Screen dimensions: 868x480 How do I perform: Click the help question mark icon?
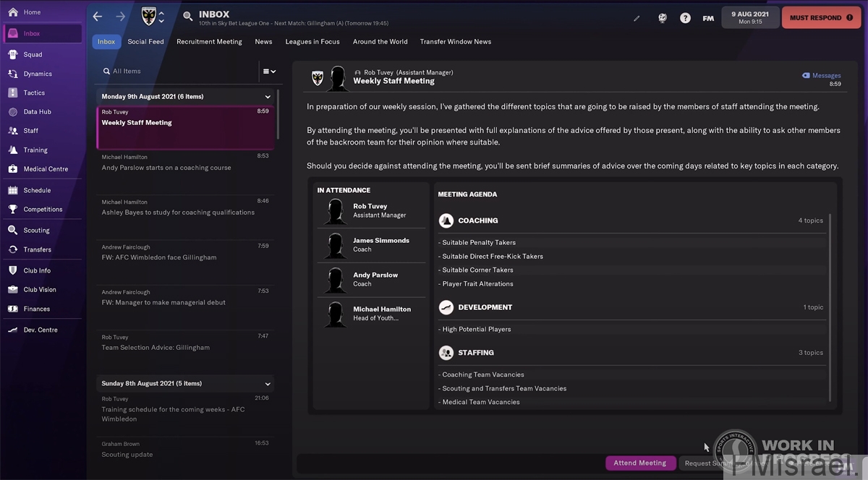(x=685, y=18)
